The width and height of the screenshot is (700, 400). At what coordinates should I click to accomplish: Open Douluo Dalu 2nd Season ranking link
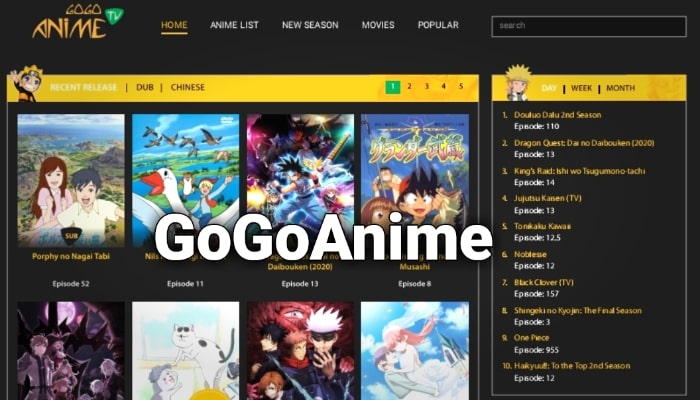click(x=558, y=115)
